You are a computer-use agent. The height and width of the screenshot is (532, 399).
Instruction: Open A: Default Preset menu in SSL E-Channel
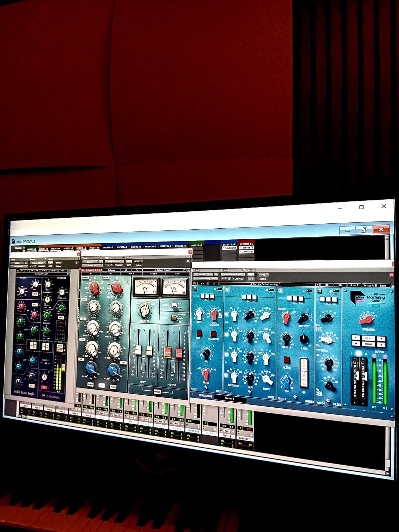(x=41, y=274)
